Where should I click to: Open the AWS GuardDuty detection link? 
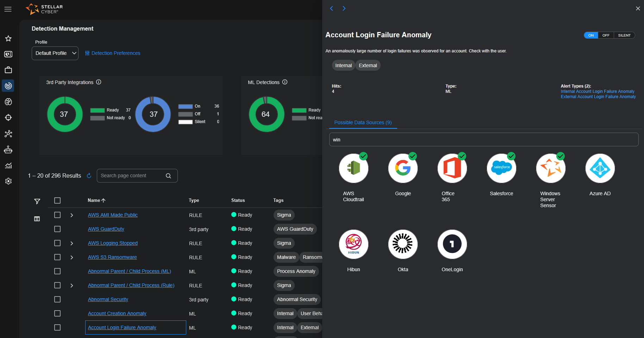coord(106,229)
